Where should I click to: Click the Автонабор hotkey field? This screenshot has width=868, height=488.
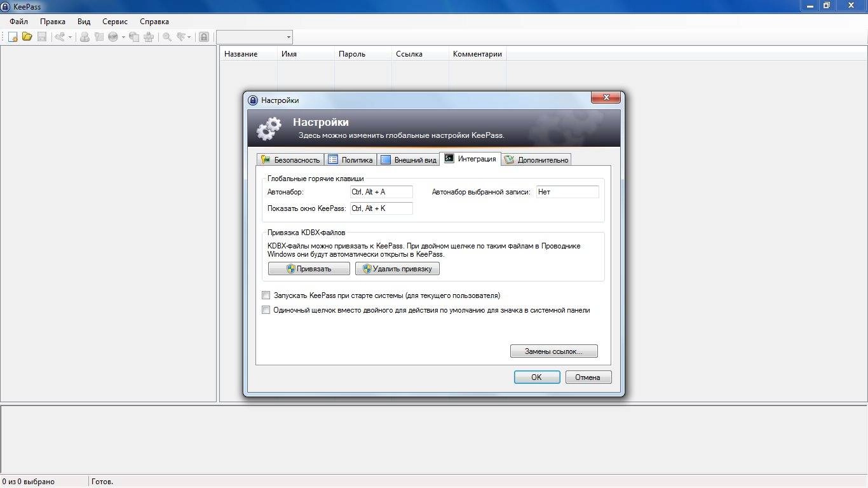pos(381,192)
